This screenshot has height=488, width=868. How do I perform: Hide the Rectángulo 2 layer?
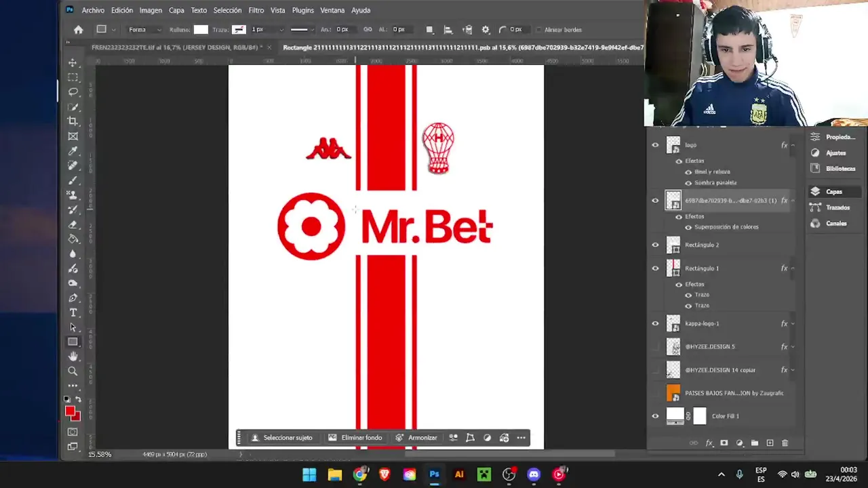coord(655,245)
